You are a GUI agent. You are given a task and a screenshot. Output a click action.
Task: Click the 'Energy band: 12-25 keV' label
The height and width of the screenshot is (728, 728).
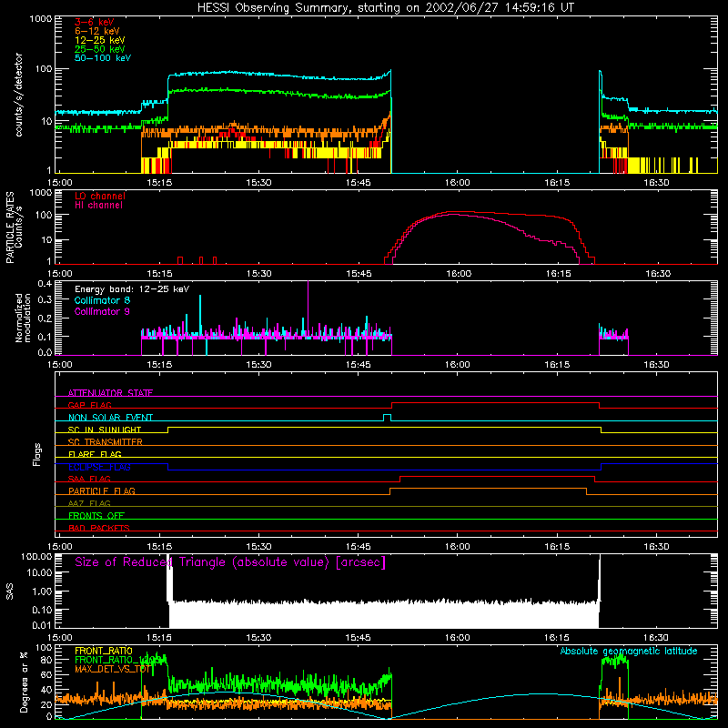click(x=132, y=289)
